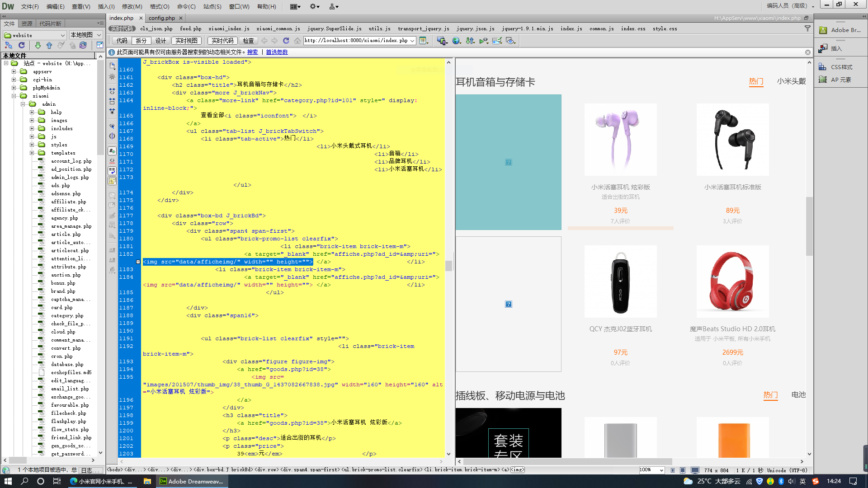Click the put files upload arrow
Image resolution: width=868 pixels, height=488 pixels.
click(x=49, y=45)
